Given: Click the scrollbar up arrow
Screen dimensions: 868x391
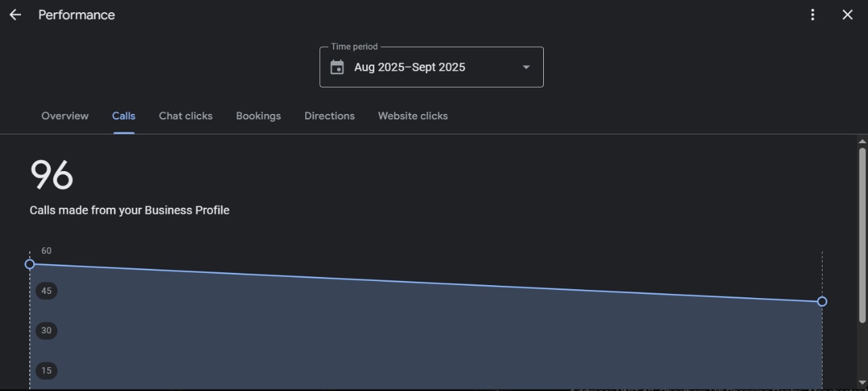Looking at the screenshot, I should tap(862, 142).
